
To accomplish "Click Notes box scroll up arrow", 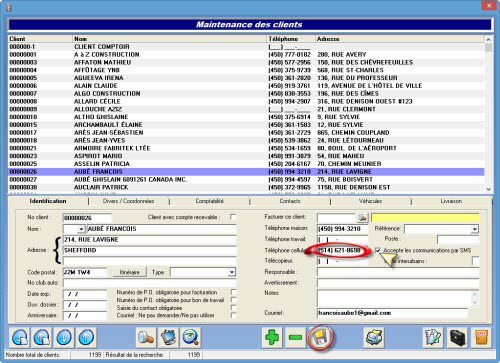I will (475, 295).
